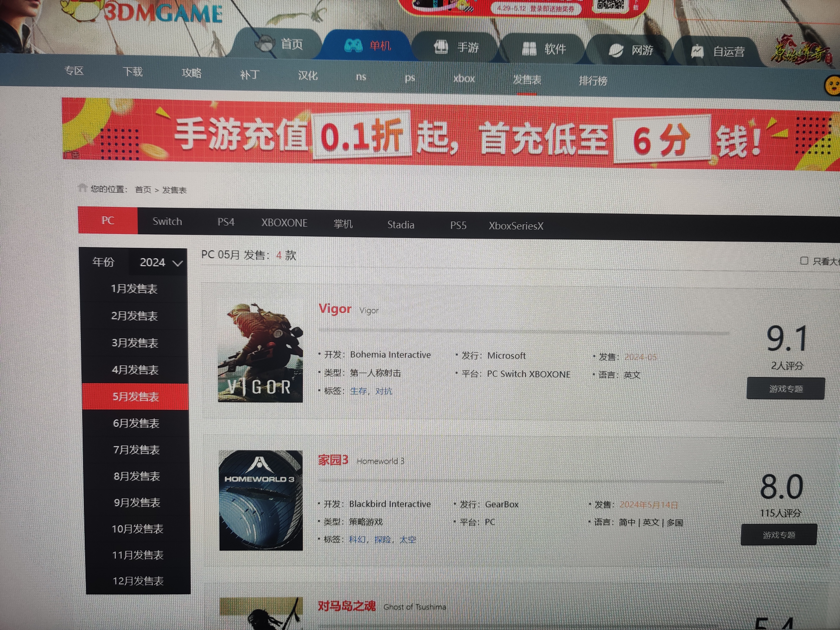Click the 发售表 breadcrumb link
Viewport: 840px width, 630px height.
174,190
